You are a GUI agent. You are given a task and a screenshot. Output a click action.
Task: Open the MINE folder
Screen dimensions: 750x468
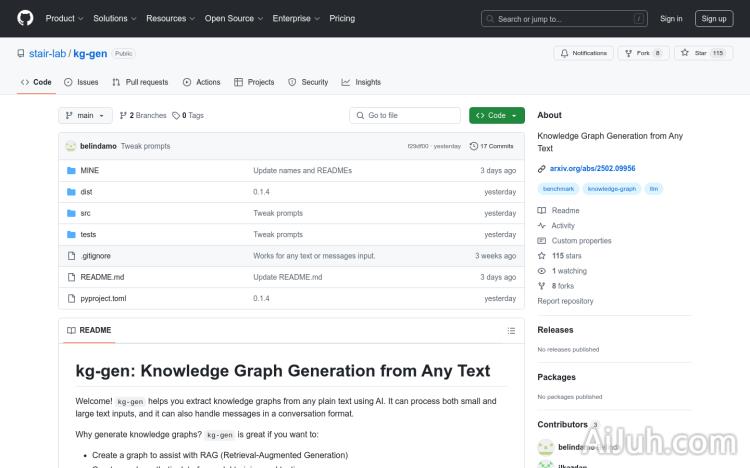[x=89, y=170]
